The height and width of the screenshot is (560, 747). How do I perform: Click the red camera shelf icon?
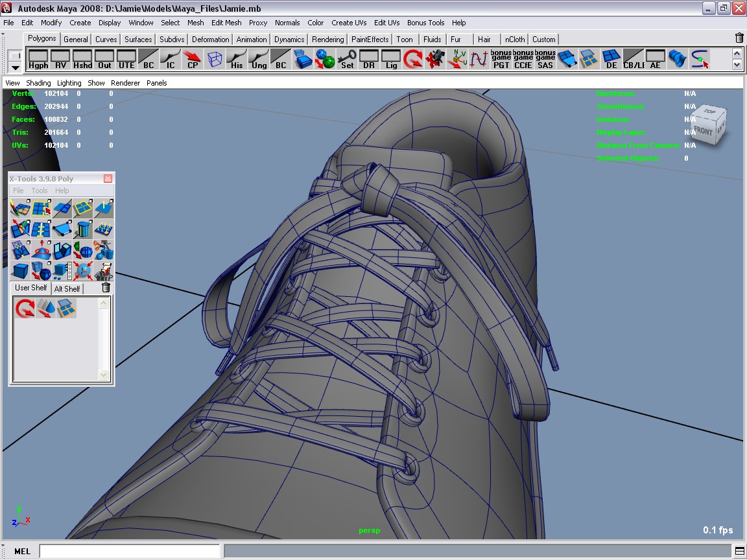click(435, 60)
